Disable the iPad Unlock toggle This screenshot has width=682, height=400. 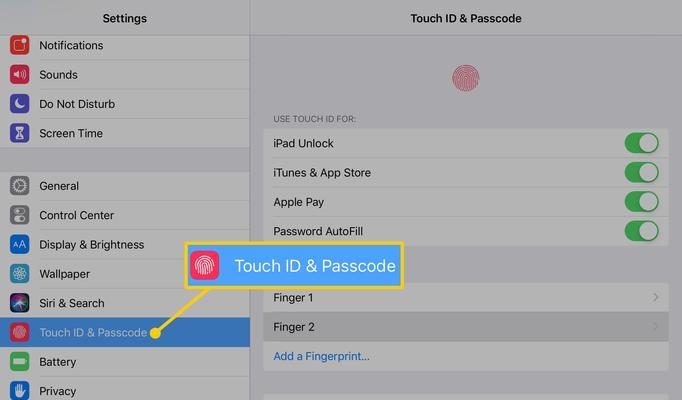click(642, 143)
